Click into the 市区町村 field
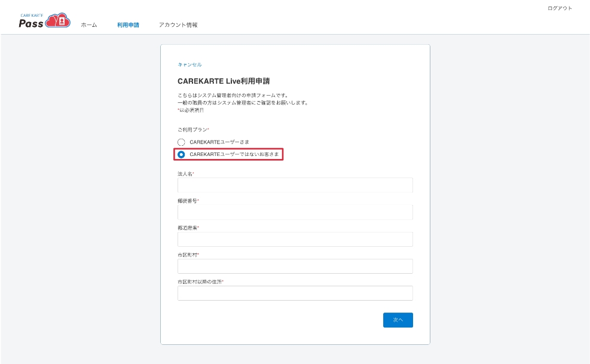Image resolution: width=590 pixels, height=364 pixels. pyautogui.click(x=295, y=266)
